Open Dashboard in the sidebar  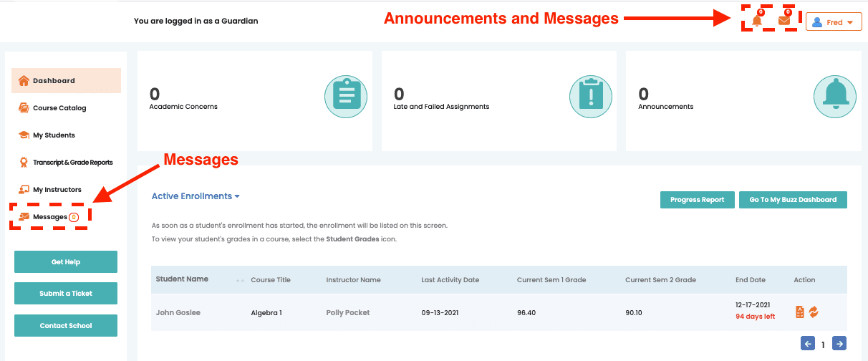(x=66, y=81)
